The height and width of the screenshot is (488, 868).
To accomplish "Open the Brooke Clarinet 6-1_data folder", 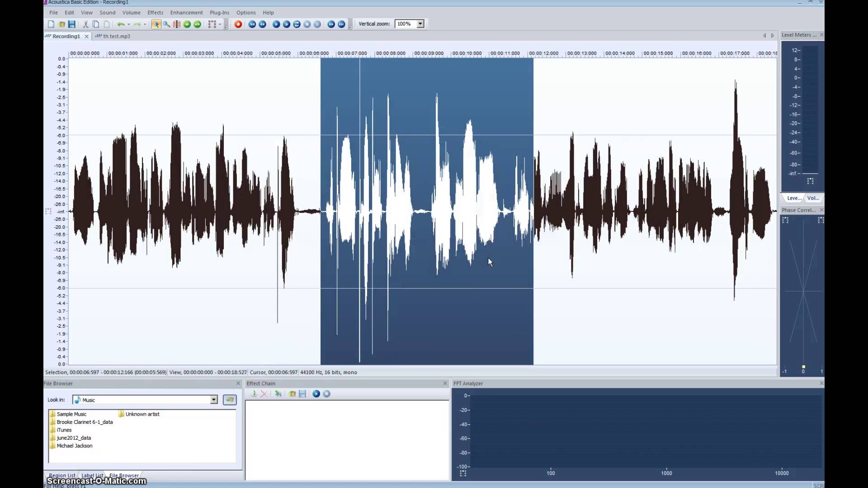I will pyautogui.click(x=81, y=422).
